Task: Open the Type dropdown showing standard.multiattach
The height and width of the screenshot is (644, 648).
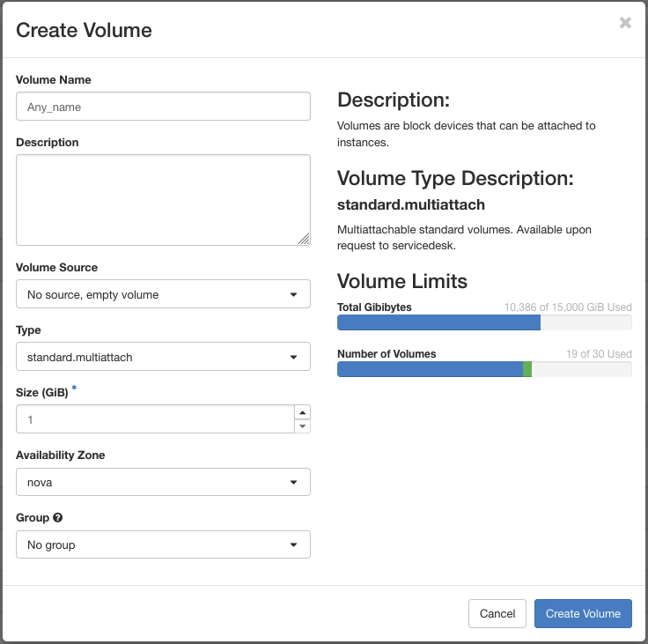Action: 163,357
